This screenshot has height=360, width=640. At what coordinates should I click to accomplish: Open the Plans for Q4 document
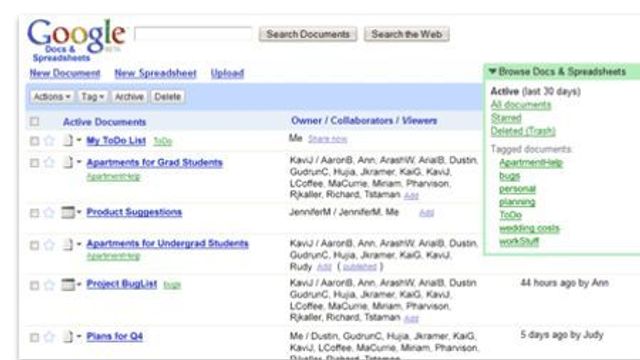(115, 336)
